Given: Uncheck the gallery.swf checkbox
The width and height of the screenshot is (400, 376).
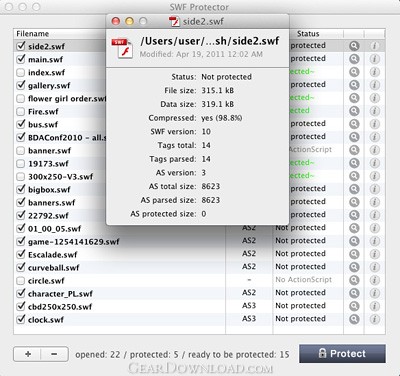Looking at the screenshot, I should pos(21,85).
